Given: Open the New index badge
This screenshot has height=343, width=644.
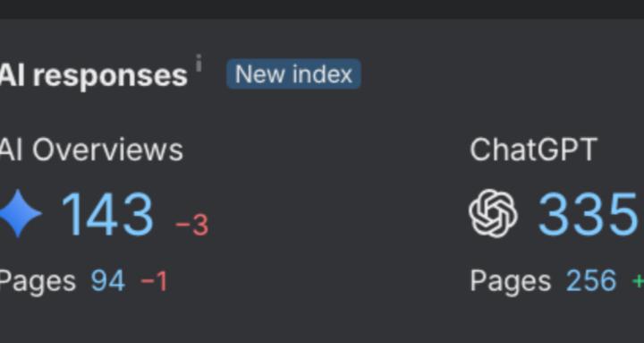Looking at the screenshot, I should tap(293, 74).
